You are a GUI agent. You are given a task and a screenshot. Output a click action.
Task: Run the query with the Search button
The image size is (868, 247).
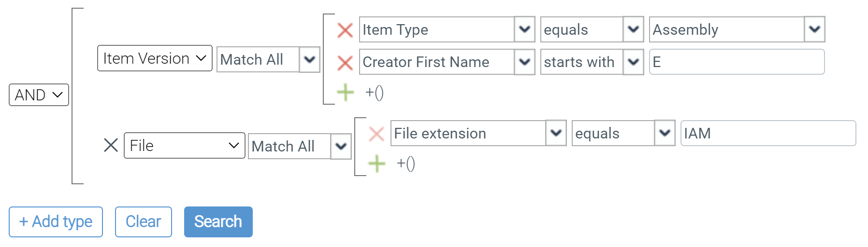[218, 222]
